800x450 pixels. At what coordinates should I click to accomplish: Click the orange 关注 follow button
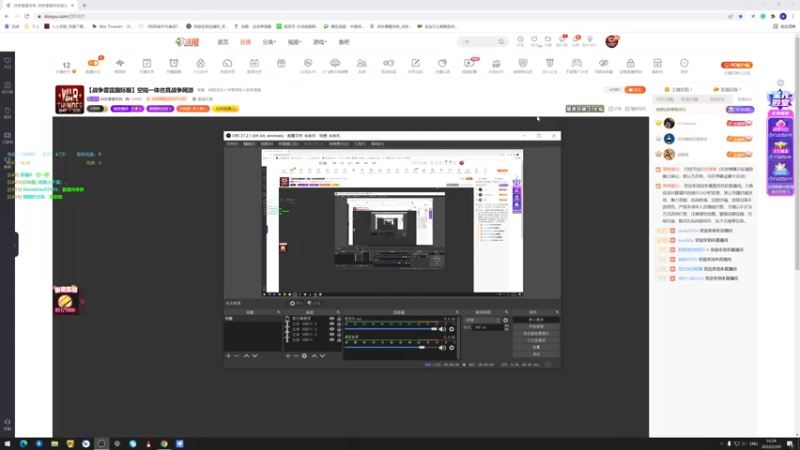click(635, 90)
